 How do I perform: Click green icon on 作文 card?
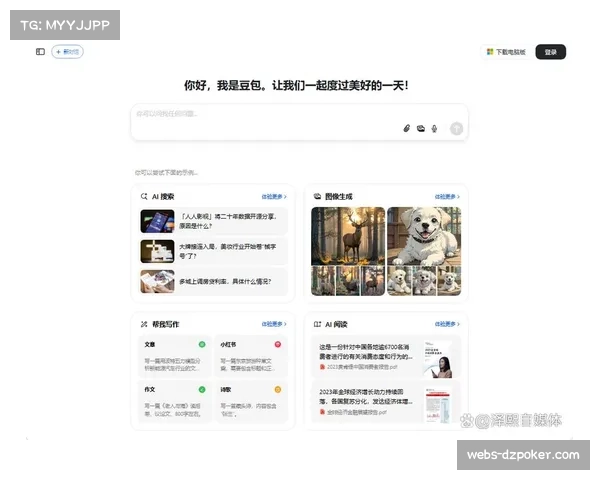(202, 389)
